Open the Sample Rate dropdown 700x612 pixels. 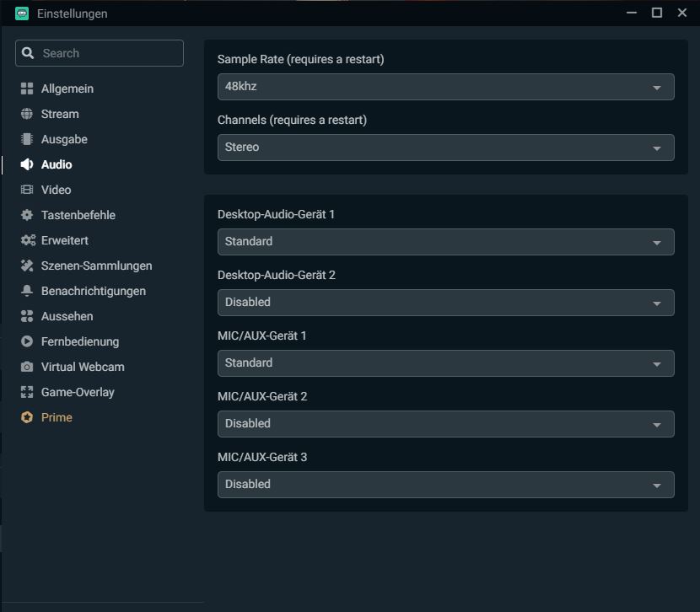click(445, 87)
